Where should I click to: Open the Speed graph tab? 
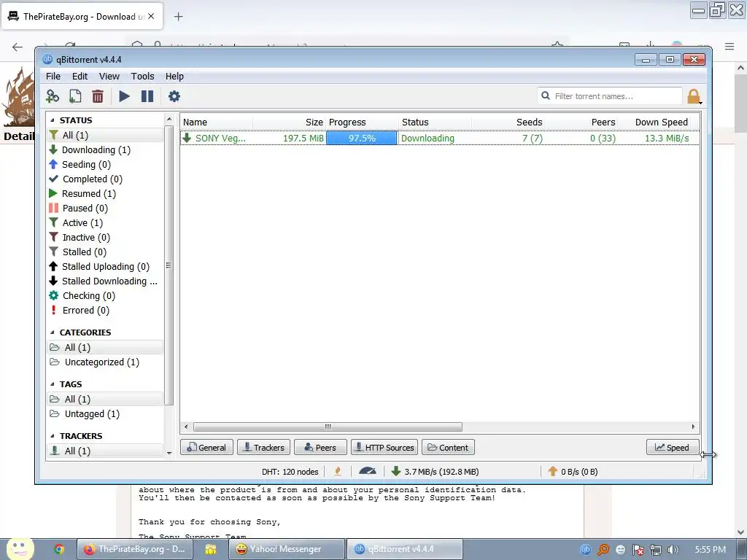672,447
